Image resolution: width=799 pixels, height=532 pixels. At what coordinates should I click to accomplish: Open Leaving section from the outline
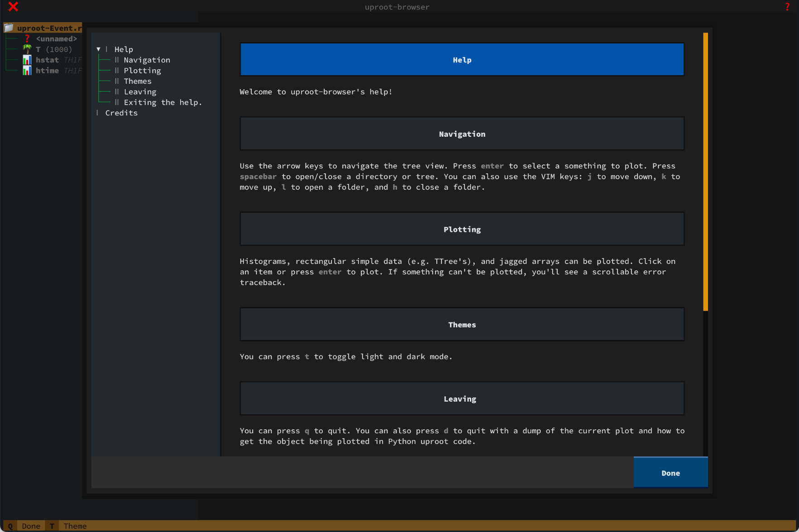coord(140,92)
